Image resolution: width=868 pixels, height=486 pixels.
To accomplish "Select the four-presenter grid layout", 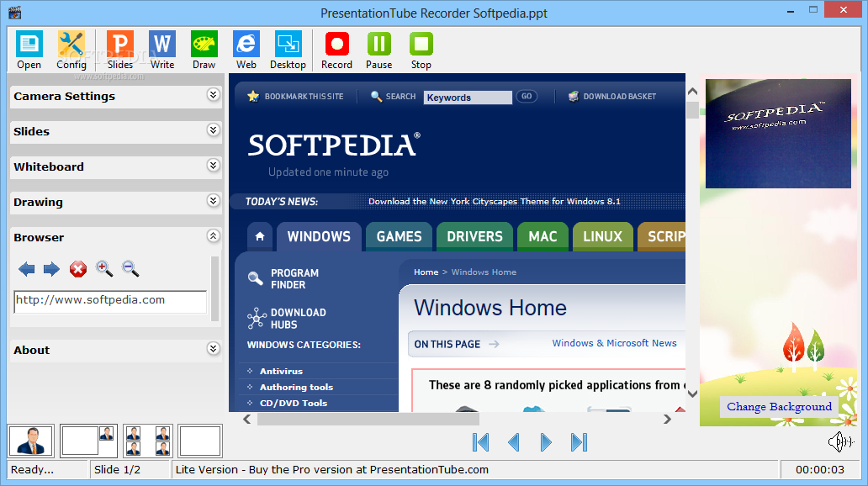I will (x=148, y=441).
